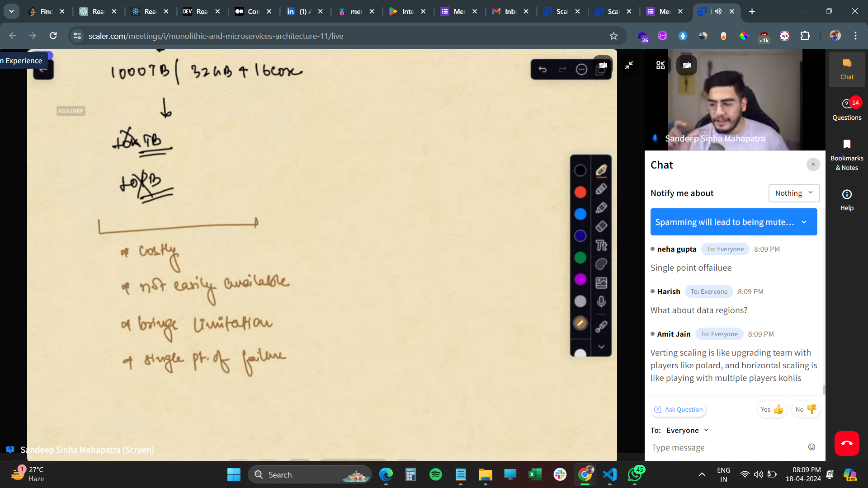Image resolution: width=868 pixels, height=488 pixels.
Task: Open the whiteboard more options (three dots)
Action: coord(581,69)
